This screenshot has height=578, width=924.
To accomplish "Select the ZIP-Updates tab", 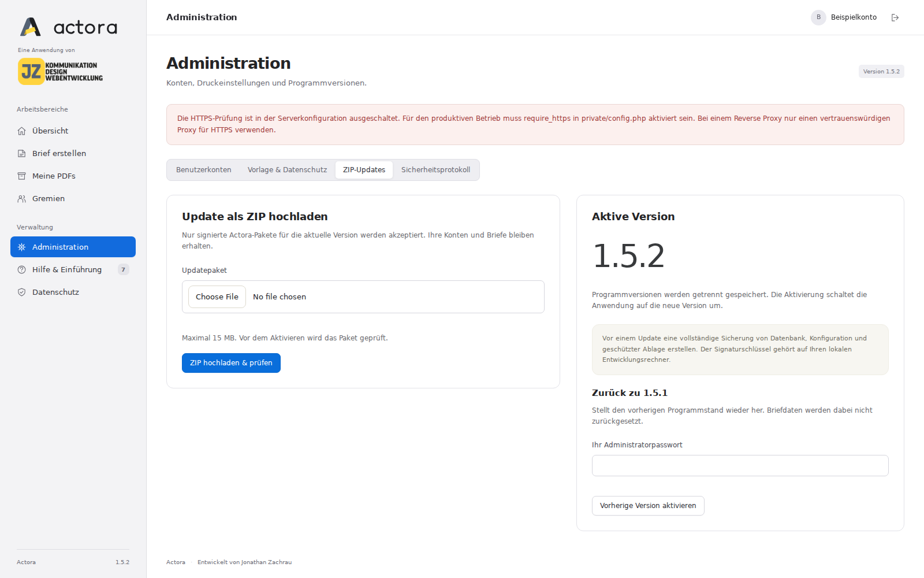I will (x=364, y=170).
